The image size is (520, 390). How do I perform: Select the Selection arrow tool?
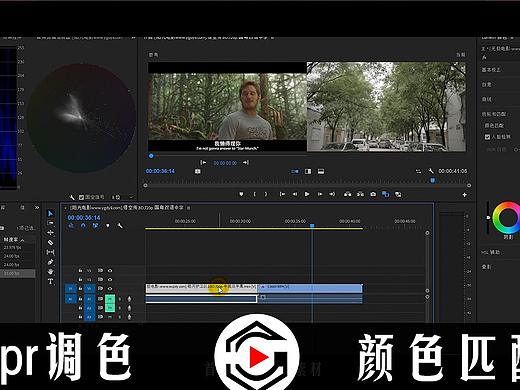pos(50,213)
